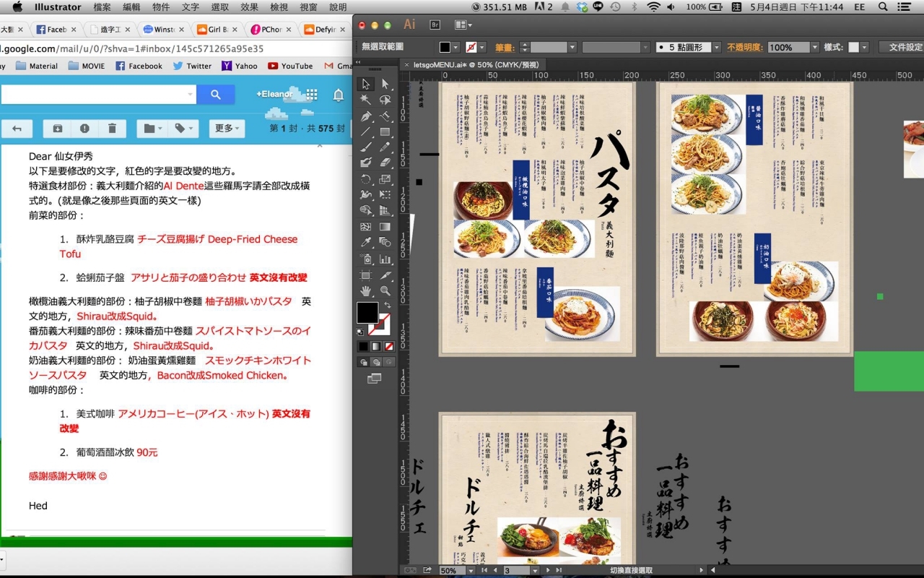Pick the Paintbrush tool

(366, 147)
